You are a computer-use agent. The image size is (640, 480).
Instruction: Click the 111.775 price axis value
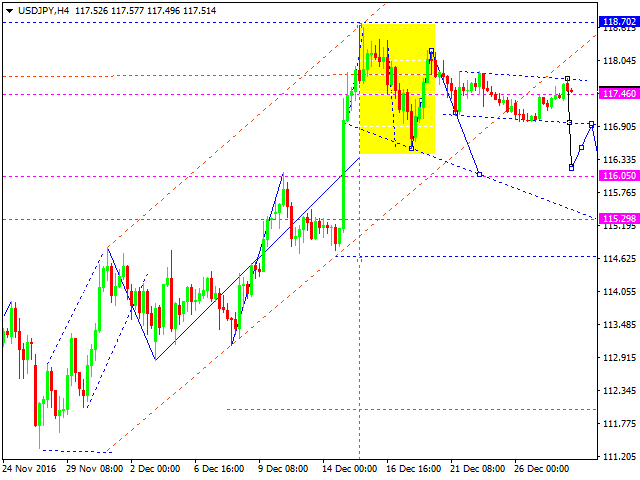[x=620, y=424]
